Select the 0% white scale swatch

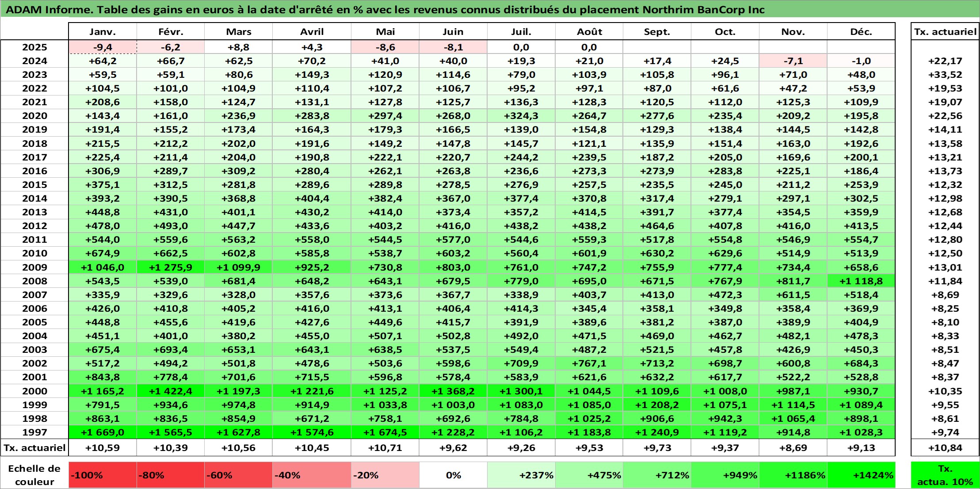pos(453,475)
